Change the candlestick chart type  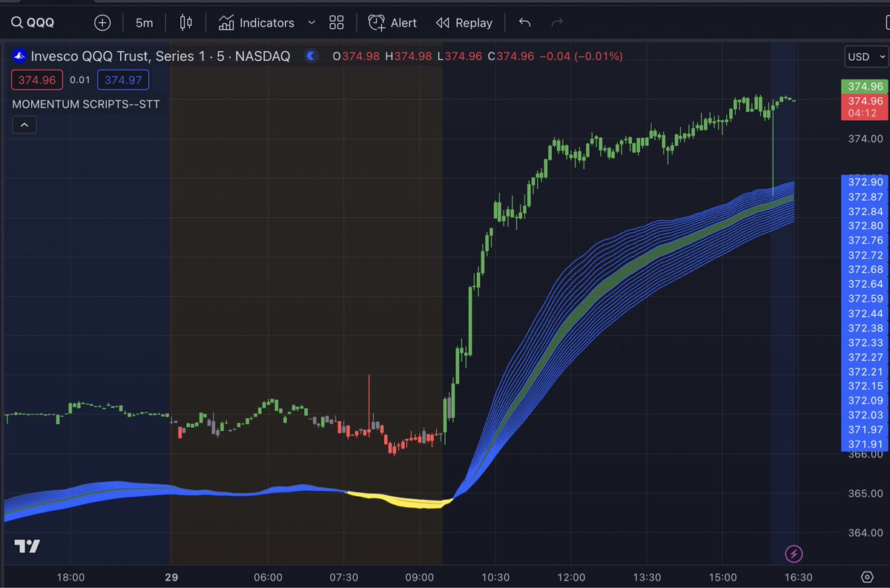click(x=186, y=23)
